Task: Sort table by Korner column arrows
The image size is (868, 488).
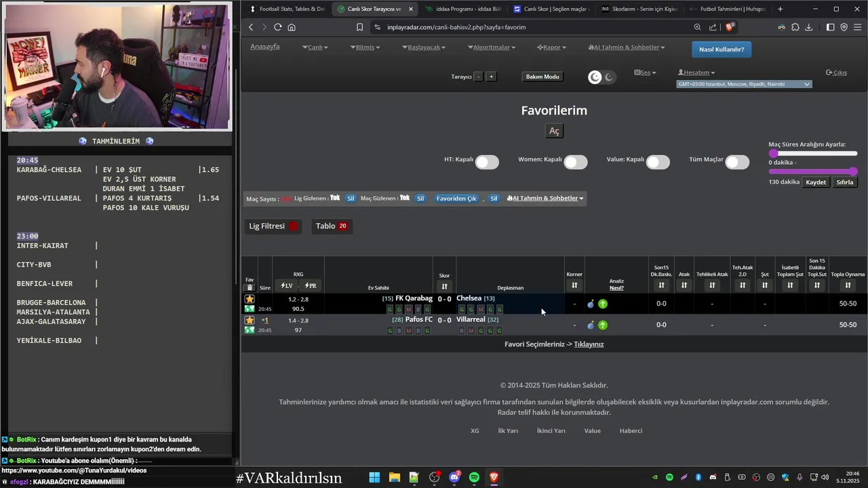Action: click(x=574, y=285)
